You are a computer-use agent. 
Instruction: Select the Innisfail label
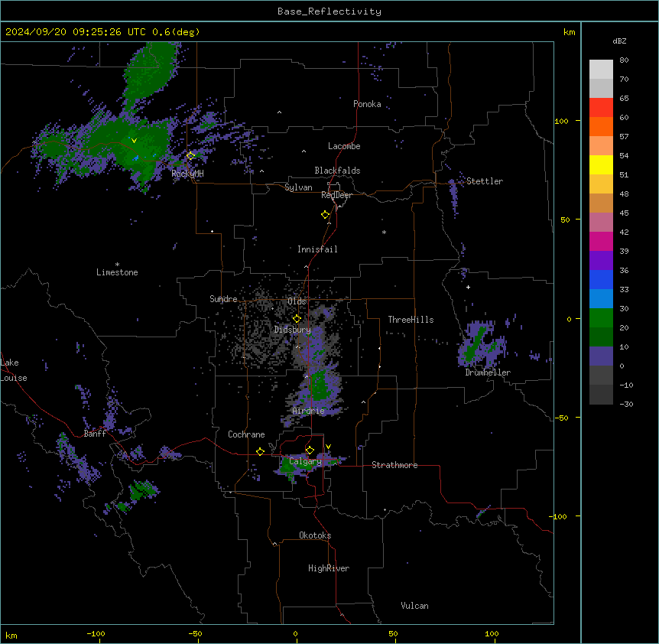pos(317,249)
